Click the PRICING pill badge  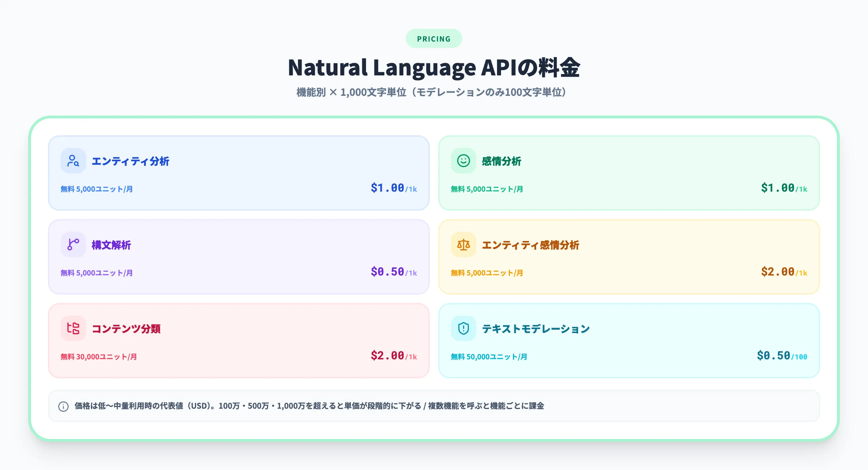coord(434,38)
